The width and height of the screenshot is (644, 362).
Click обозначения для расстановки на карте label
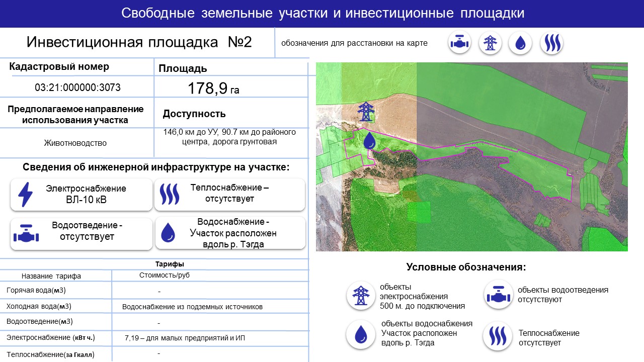coord(354,43)
